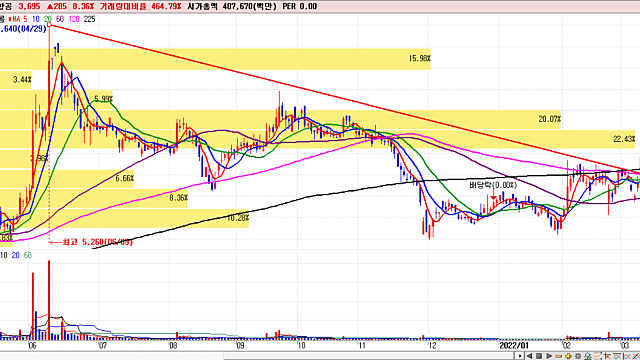Click the 3.44% volume profile label

(x=22, y=80)
